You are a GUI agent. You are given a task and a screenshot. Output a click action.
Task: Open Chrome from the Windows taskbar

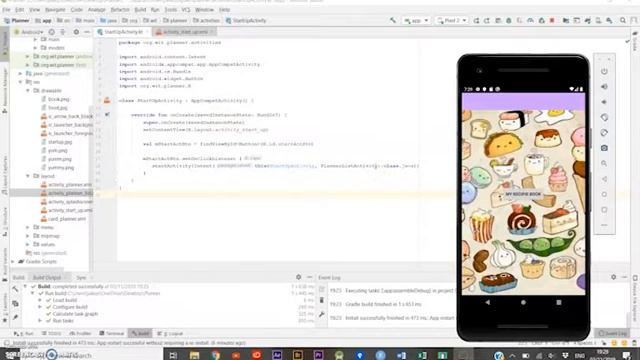click(x=215, y=355)
